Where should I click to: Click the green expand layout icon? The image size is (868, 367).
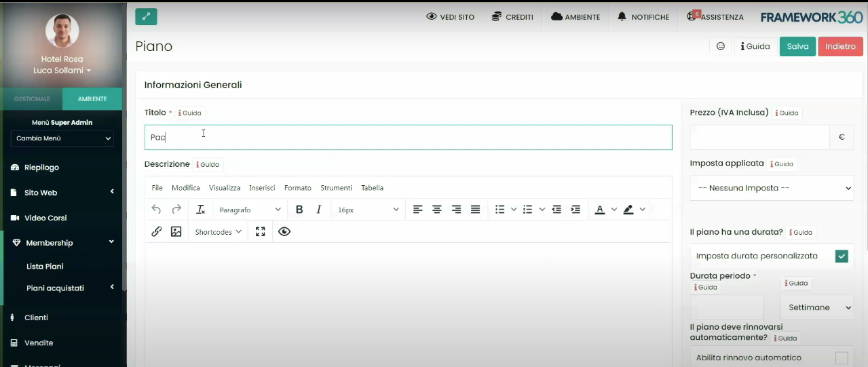(x=146, y=16)
